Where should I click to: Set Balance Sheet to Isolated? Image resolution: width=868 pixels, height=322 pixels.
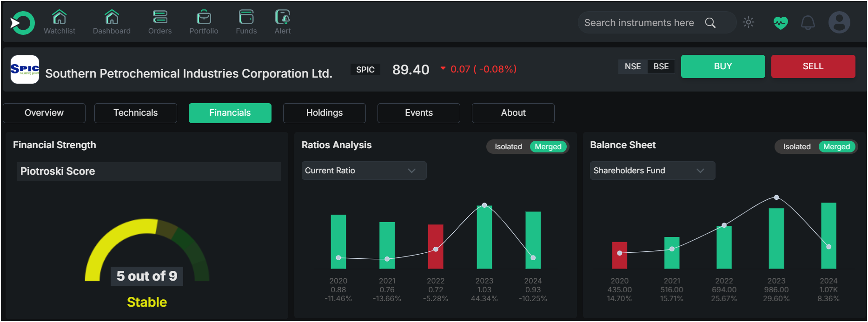(x=797, y=147)
